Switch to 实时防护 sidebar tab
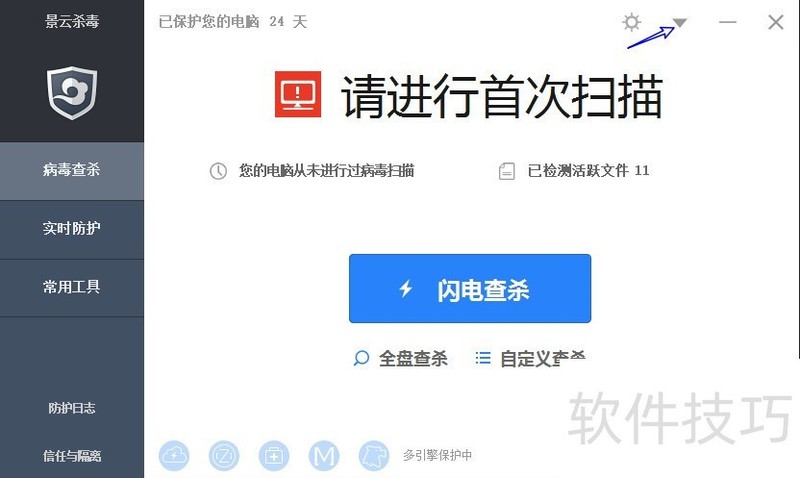The height and width of the screenshot is (478, 800). coord(72,230)
